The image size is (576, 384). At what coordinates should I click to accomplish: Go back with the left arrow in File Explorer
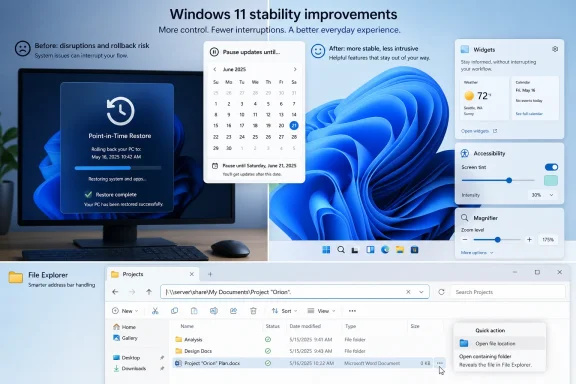[115, 292]
